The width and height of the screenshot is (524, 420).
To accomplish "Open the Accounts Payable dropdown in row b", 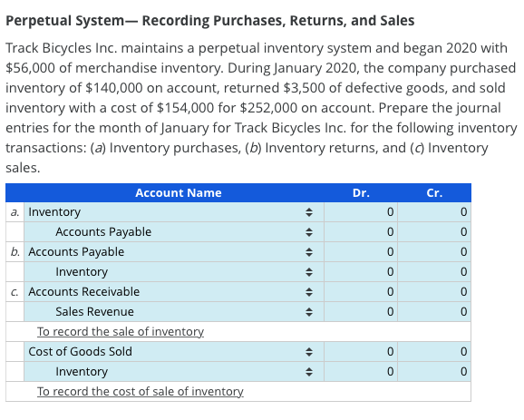I will coord(174,252).
